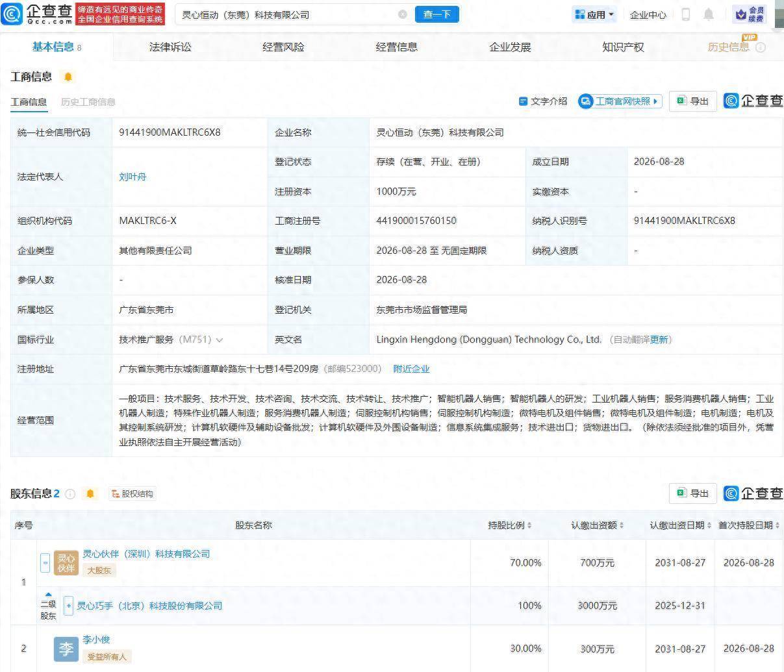Viewport: 784px width, 672px height.
Task: Click the 查一下 search button
Action: click(436, 14)
